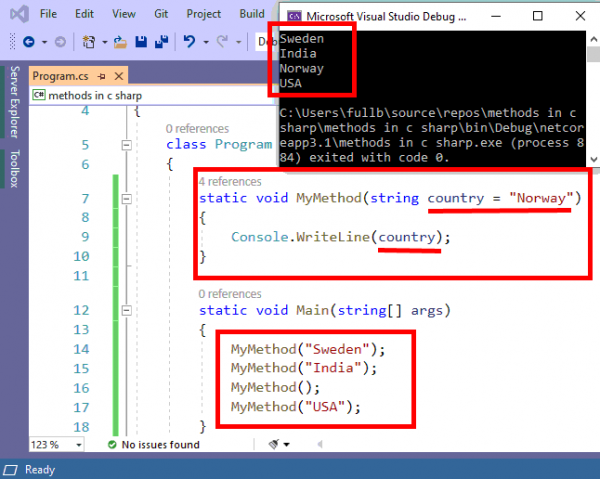Click the New Project toolbar icon
Screen dimensions: 600x479
tap(90, 42)
